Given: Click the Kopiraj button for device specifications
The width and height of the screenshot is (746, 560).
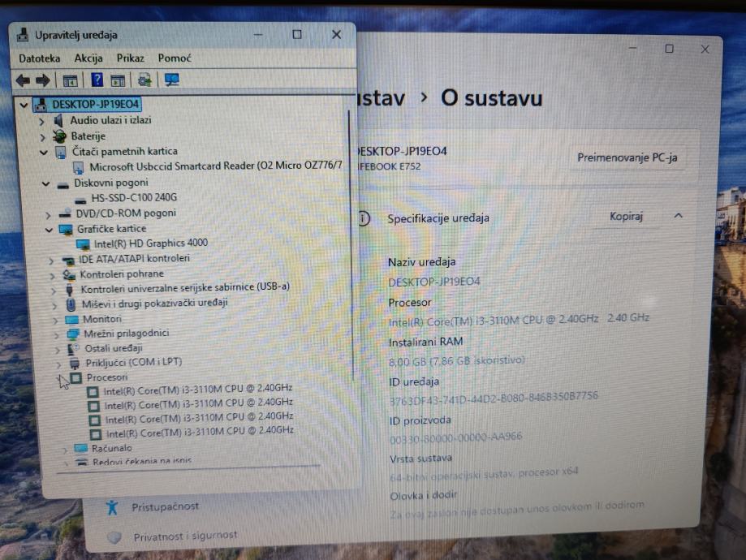Looking at the screenshot, I should coord(626,217).
